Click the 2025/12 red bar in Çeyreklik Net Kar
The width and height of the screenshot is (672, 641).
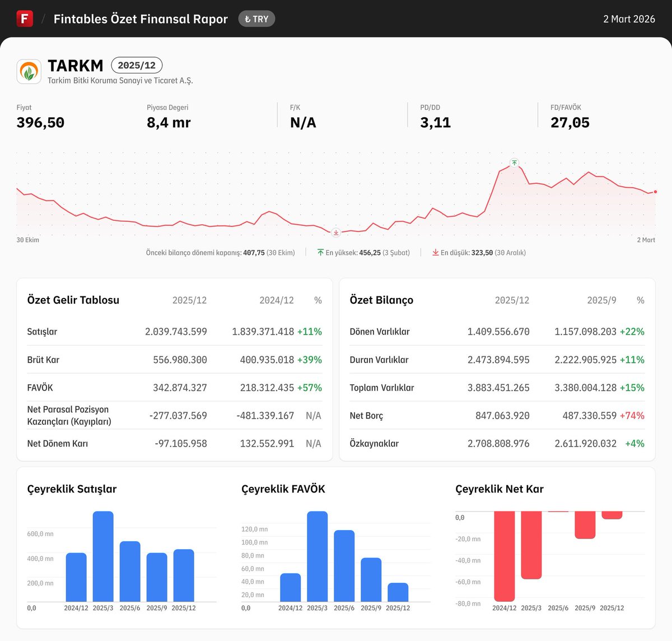click(x=612, y=515)
